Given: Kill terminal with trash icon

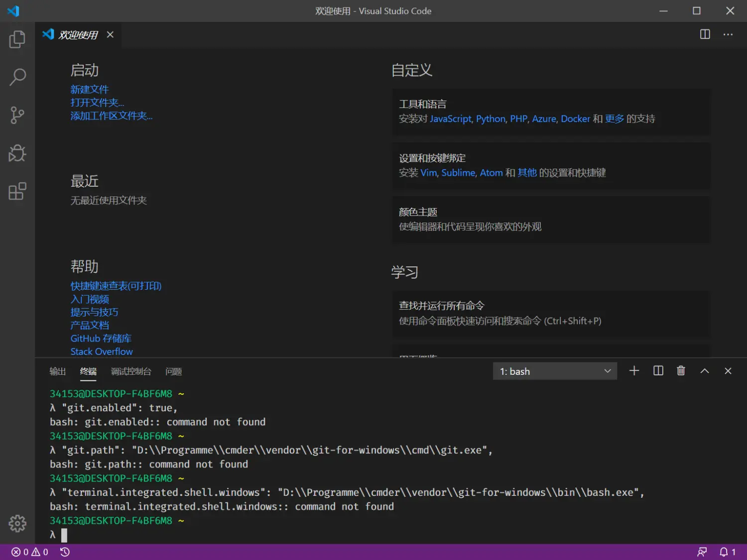Looking at the screenshot, I should tap(681, 371).
